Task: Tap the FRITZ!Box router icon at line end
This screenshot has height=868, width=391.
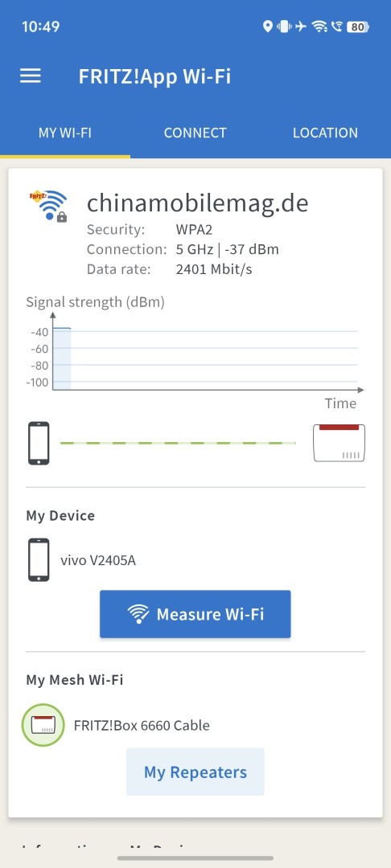Action: coord(339,443)
